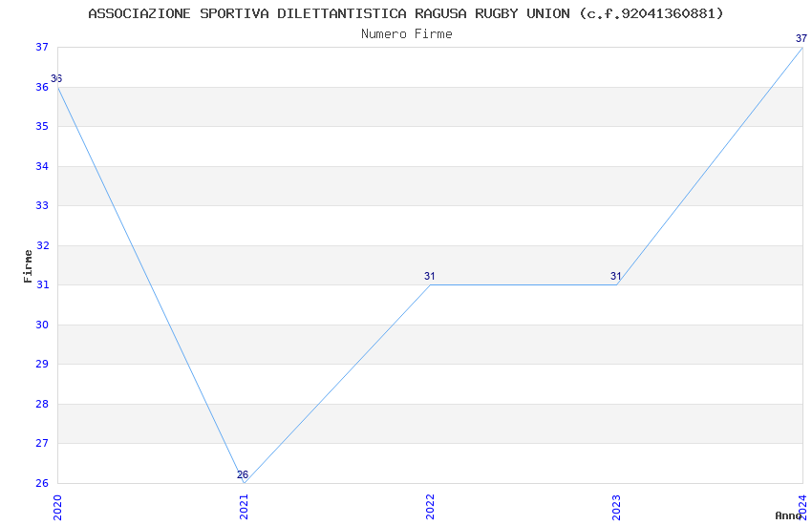Screen dimensions: 812x525
Task: Click the "Numero Firme" subtitle
Action: pos(406,34)
